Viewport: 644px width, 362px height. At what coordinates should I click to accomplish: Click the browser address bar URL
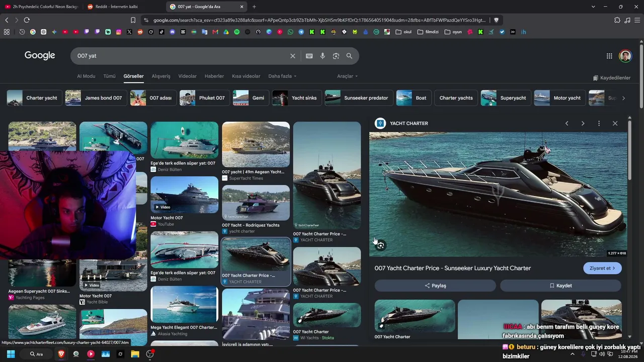click(319, 20)
